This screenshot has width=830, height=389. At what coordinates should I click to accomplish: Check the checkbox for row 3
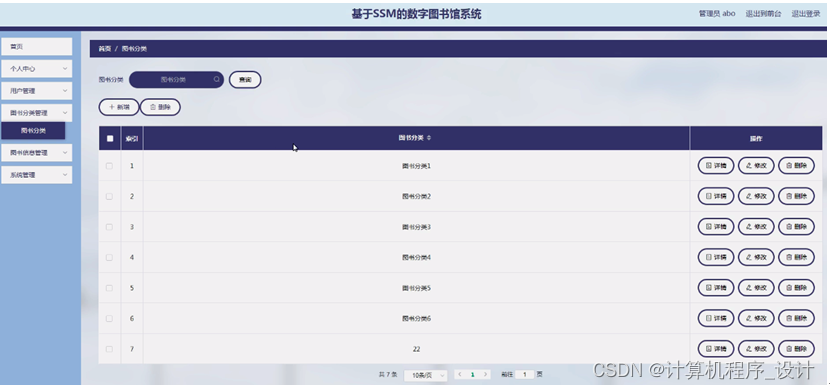point(109,227)
